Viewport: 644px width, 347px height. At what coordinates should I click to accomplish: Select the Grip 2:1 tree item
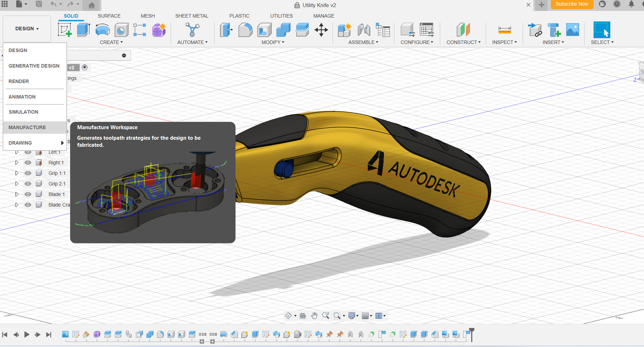pyautogui.click(x=57, y=184)
